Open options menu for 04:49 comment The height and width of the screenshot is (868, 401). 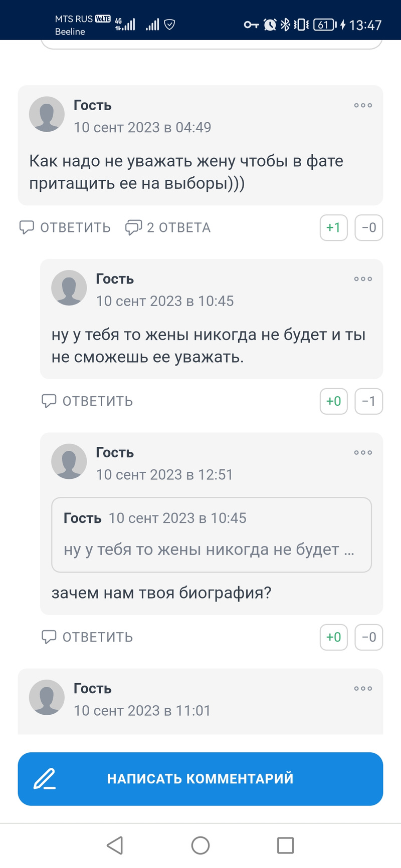tap(363, 105)
